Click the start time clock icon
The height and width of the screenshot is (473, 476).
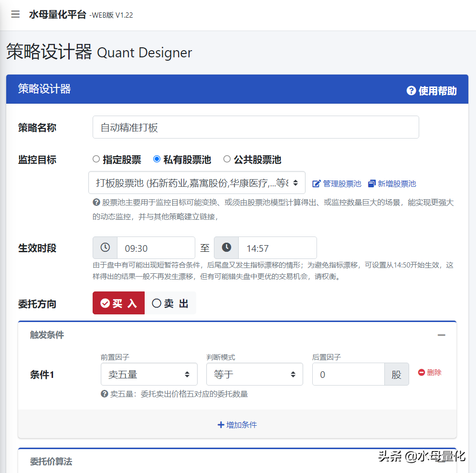pyautogui.click(x=105, y=247)
